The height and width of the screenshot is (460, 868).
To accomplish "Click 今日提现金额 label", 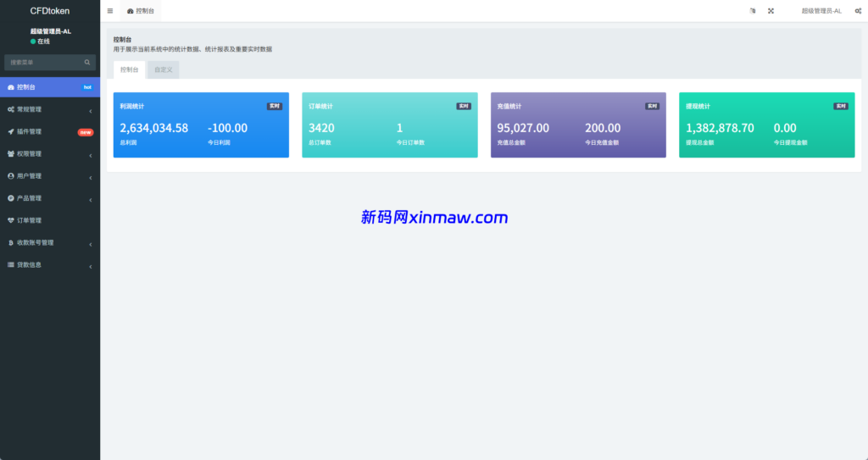I will (x=791, y=143).
